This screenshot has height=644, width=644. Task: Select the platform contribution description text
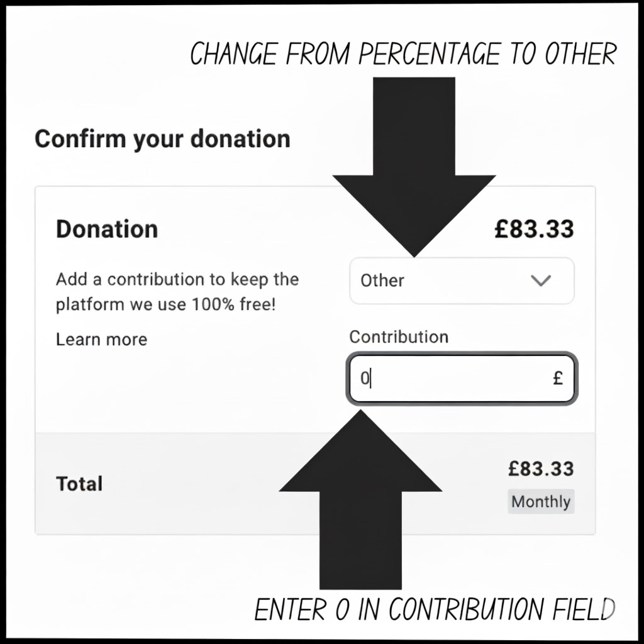pyautogui.click(x=177, y=291)
